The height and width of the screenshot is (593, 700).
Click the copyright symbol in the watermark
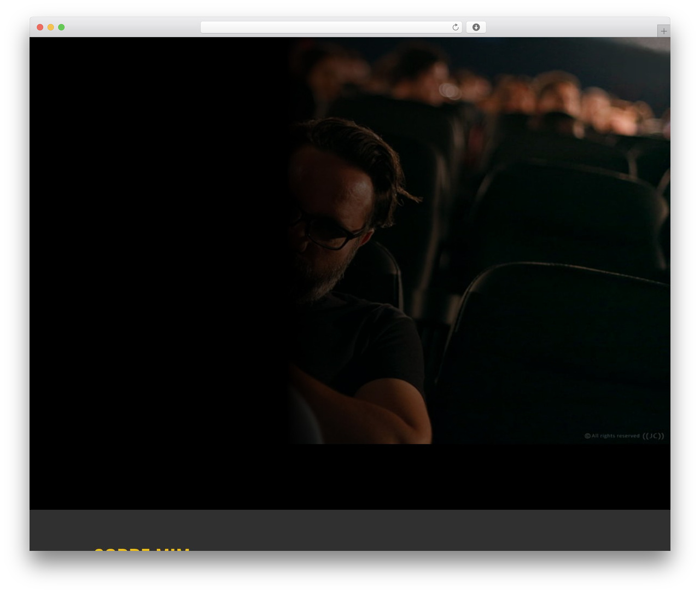coord(587,436)
